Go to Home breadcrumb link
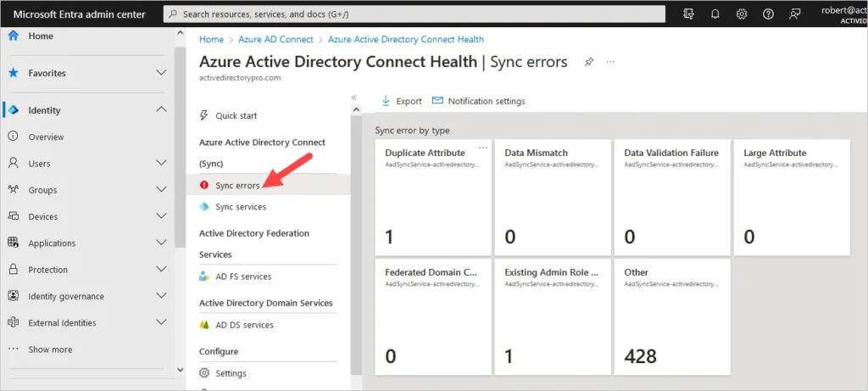Viewport: 868px width, 391px height. [211, 39]
